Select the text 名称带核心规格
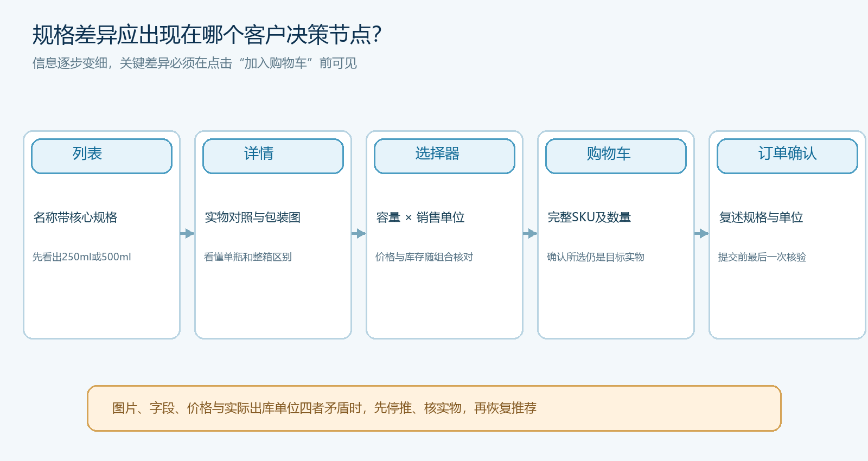This screenshot has height=461, width=868. (75, 217)
